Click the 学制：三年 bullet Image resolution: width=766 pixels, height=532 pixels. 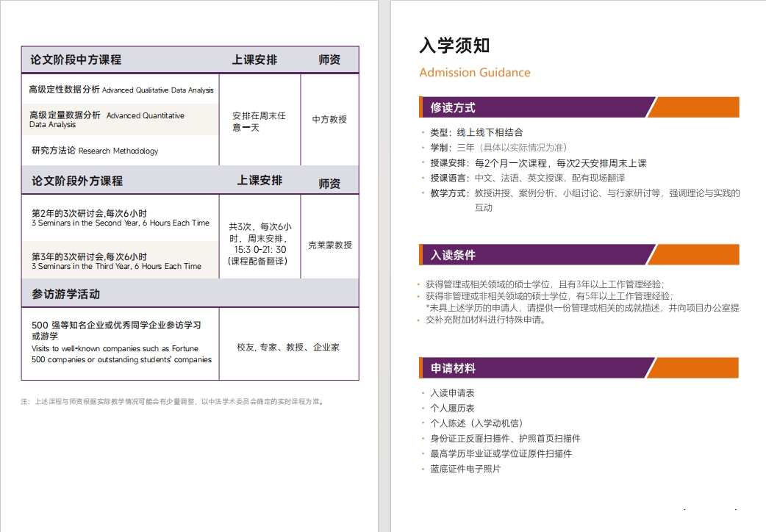[x=498, y=148]
